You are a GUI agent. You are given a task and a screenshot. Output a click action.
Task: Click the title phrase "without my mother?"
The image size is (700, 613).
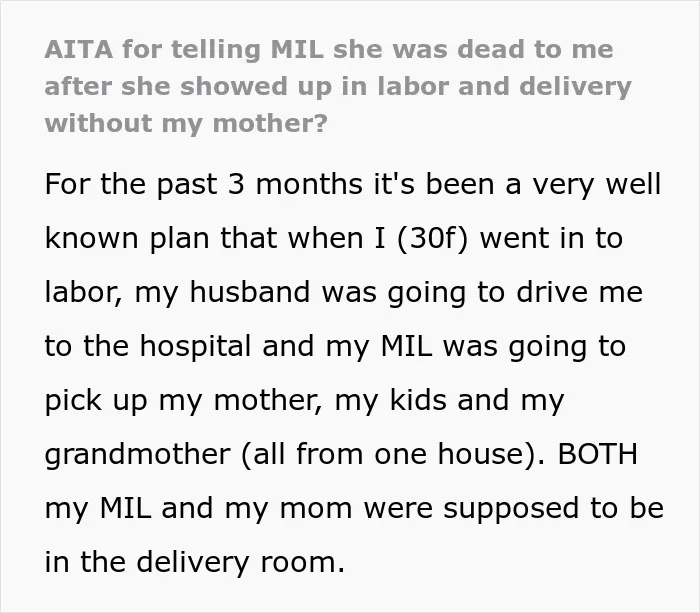click(x=186, y=123)
